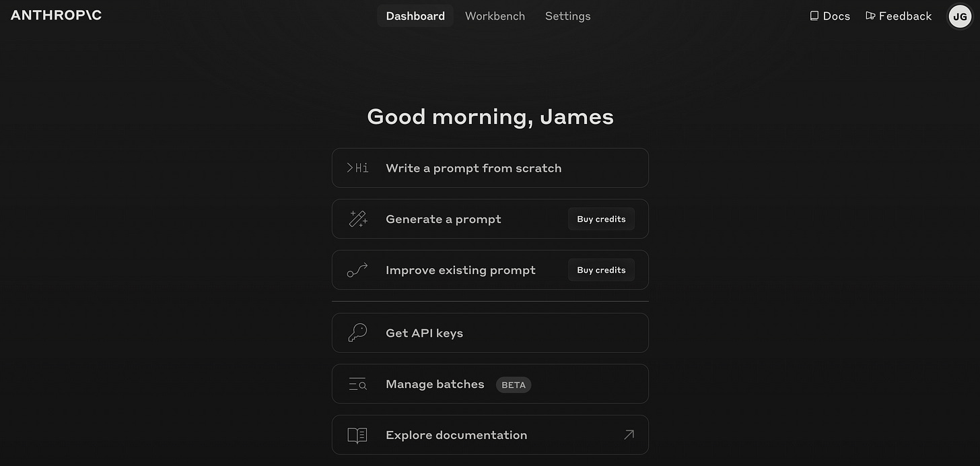Select Write a prompt from scratch
Image resolution: width=980 pixels, height=466 pixels.
pos(490,168)
